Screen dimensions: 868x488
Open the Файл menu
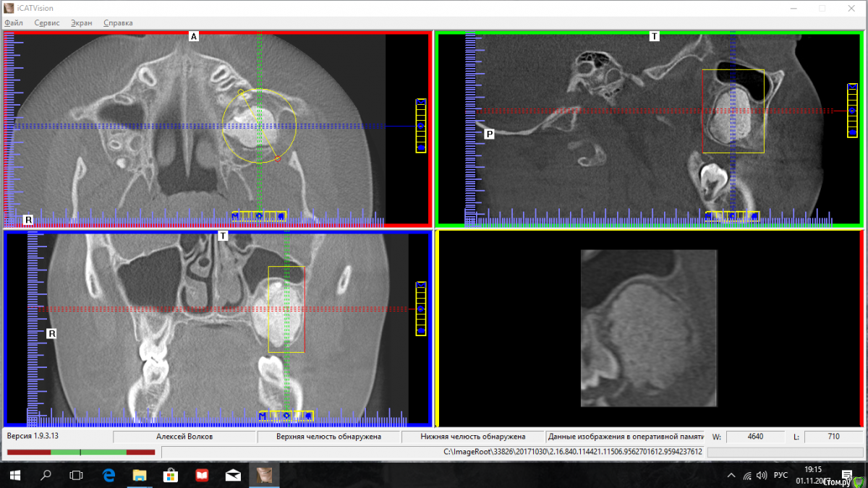tap(14, 23)
